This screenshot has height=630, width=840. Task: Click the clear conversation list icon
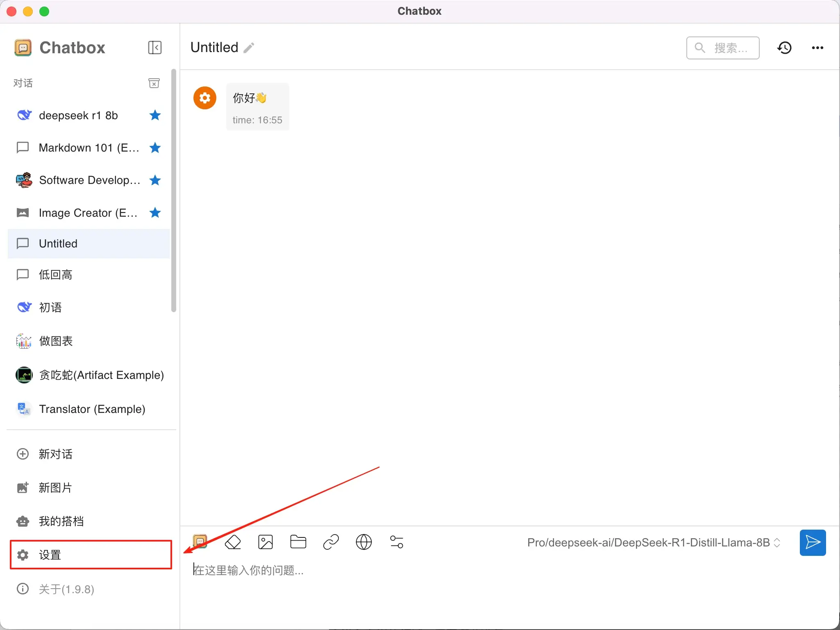click(154, 83)
